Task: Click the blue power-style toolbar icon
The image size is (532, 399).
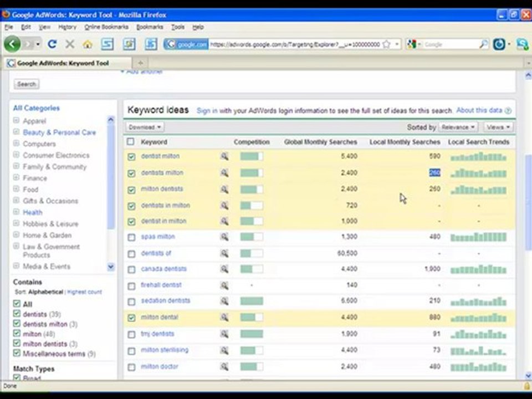Action: click(x=499, y=44)
